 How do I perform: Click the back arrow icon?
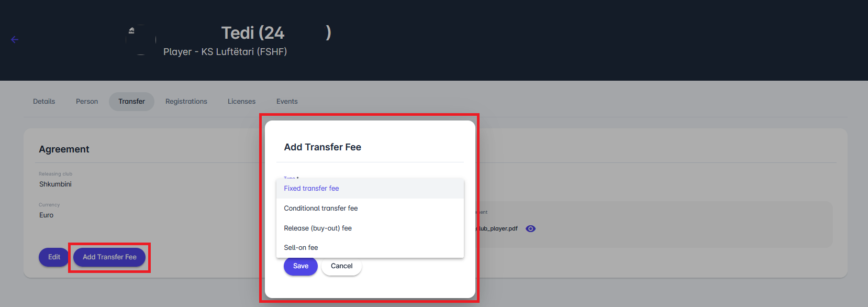pos(15,39)
